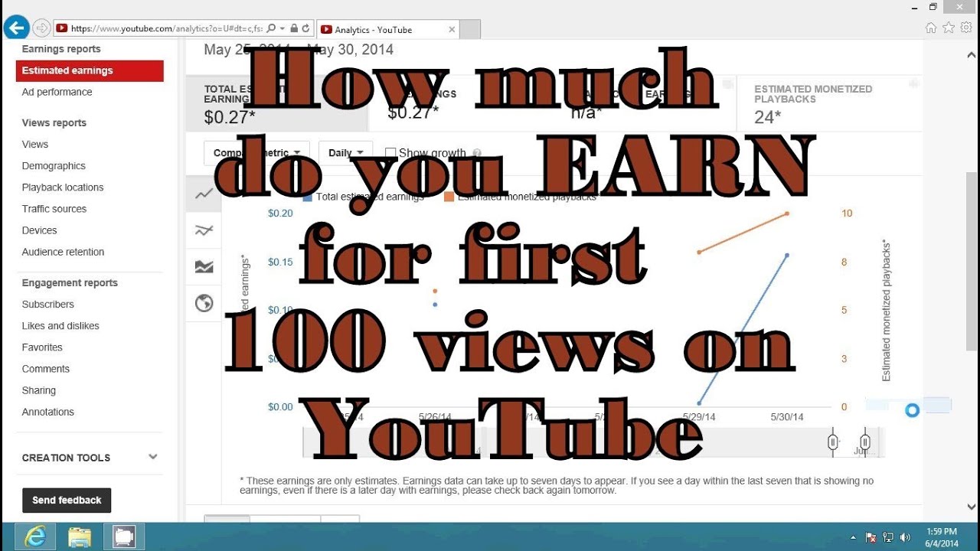Close the Analytics - YouTube tab
980x551 pixels.
click(x=452, y=30)
